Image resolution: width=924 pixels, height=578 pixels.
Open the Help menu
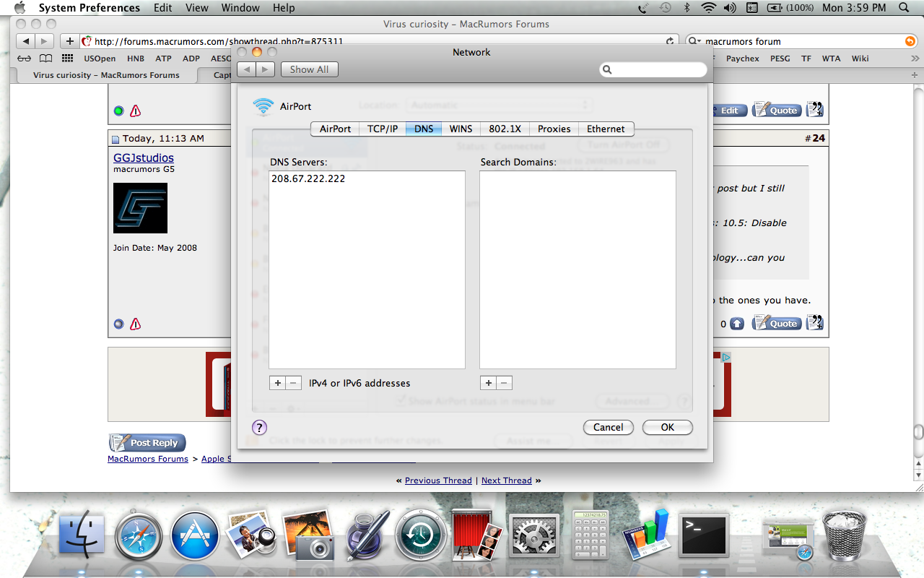click(284, 8)
